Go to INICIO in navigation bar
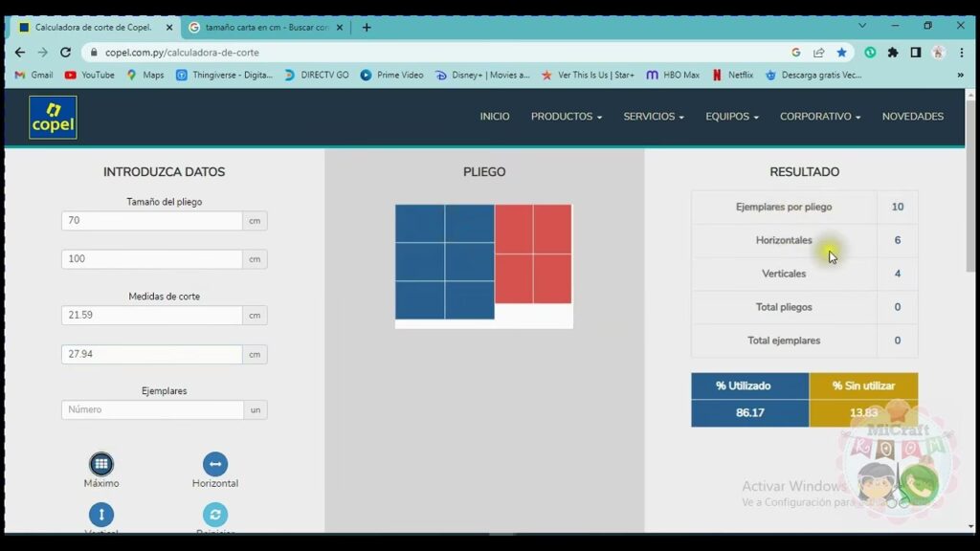 click(495, 117)
